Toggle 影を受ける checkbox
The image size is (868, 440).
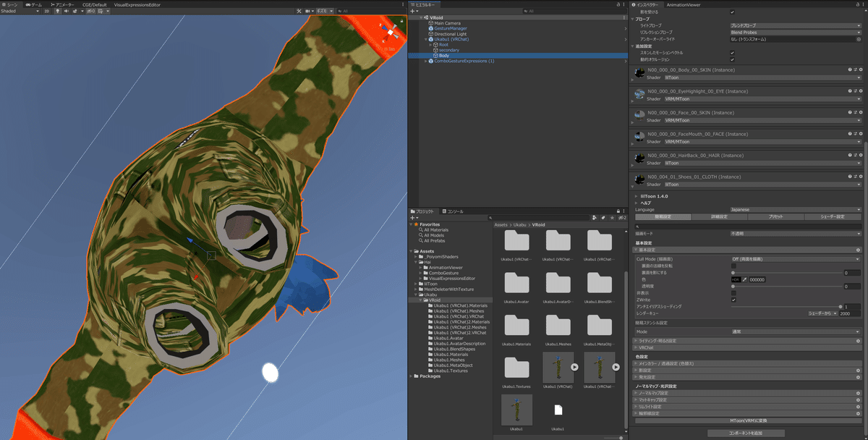coord(732,12)
